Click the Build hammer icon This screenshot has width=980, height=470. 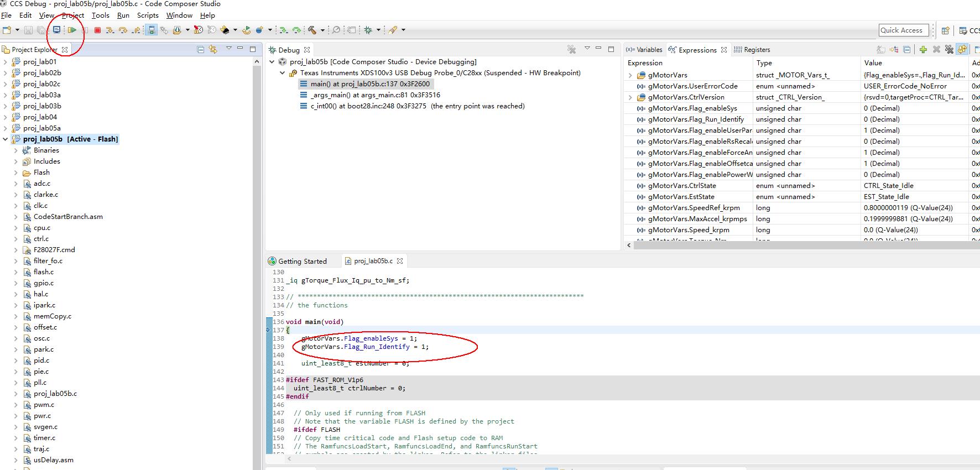point(312,30)
